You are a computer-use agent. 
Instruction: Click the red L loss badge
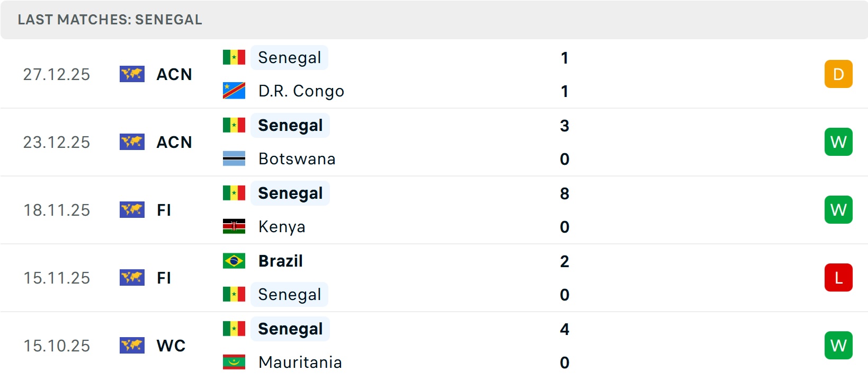click(x=838, y=278)
